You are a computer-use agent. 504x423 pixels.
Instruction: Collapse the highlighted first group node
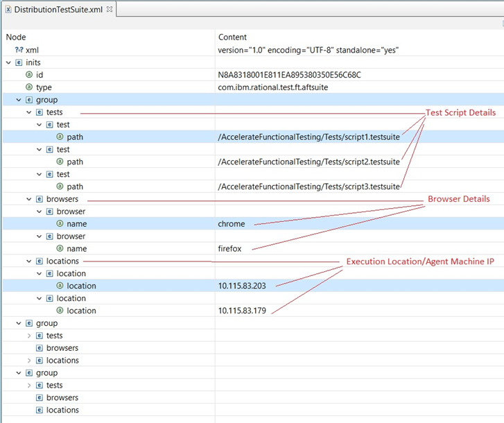[x=19, y=100]
